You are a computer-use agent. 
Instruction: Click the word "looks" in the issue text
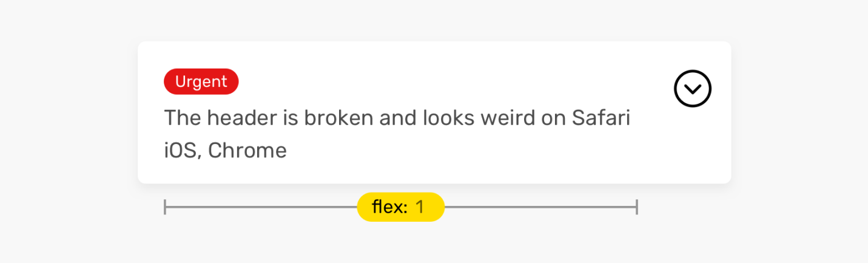[x=447, y=118]
